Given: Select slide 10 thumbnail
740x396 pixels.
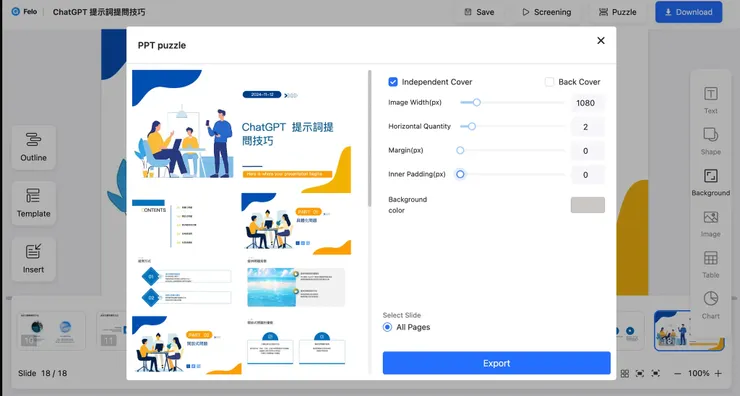Looking at the screenshot, I should click(x=51, y=330).
